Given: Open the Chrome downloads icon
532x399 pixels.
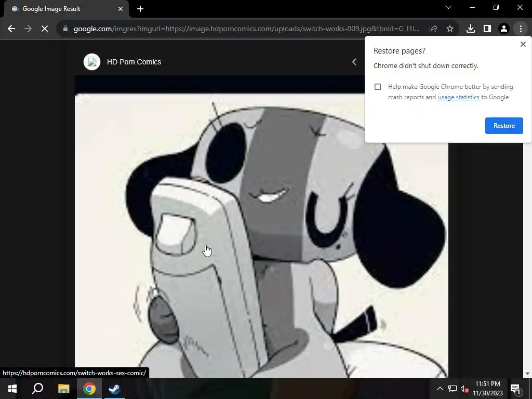Looking at the screenshot, I should coord(471,29).
